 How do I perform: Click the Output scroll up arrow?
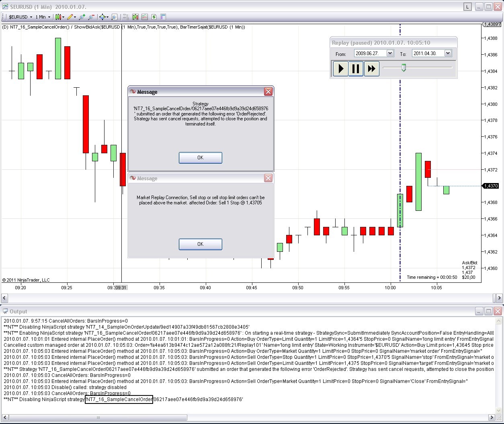[x=499, y=321]
